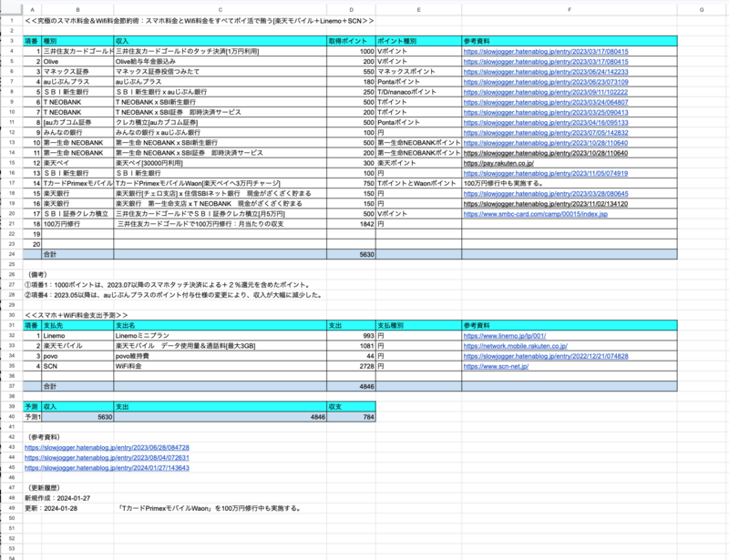729x560 pixels.
Task: Open link ending 2023/04/16/095133
Action: [x=545, y=123]
